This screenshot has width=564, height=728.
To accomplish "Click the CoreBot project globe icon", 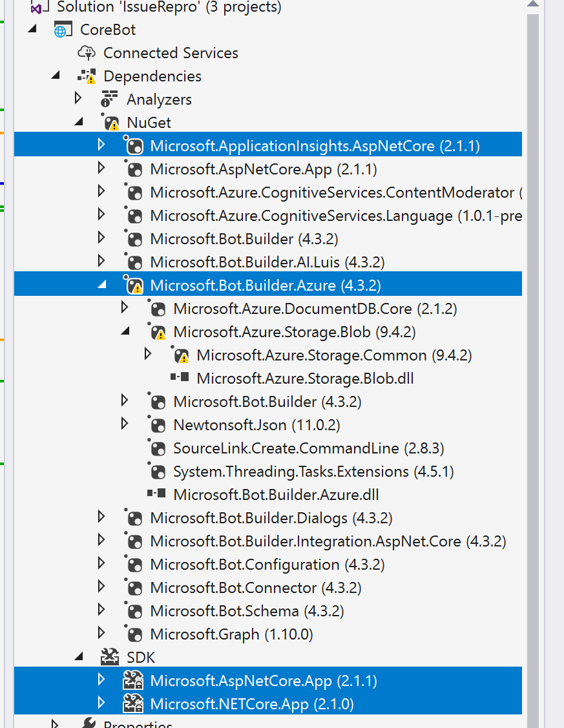I will tap(63, 30).
